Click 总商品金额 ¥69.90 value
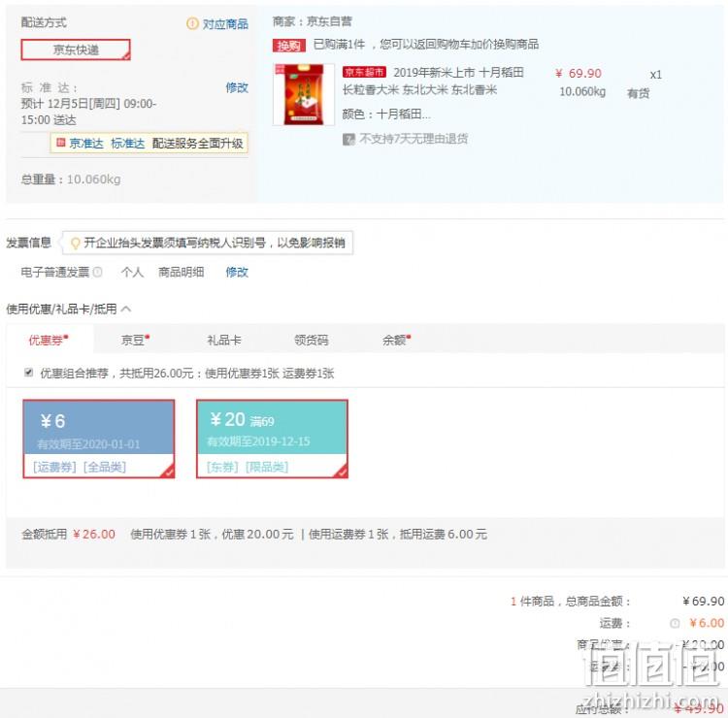This screenshot has height=718, width=728. coord(704,602)
